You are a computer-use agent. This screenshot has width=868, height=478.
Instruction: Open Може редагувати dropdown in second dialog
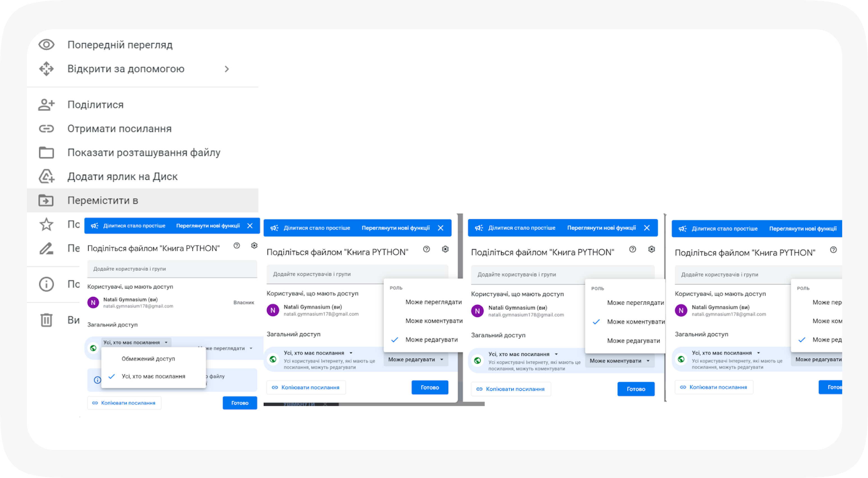[x=415, y=360]
